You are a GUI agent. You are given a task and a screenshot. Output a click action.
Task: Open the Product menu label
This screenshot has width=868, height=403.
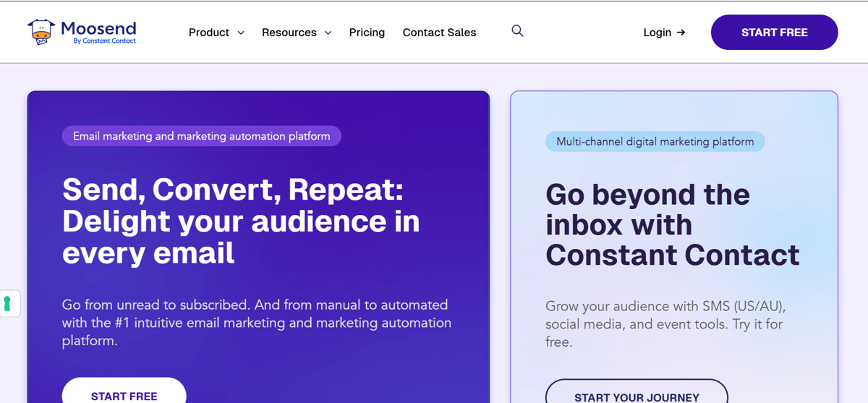[x=209, y=33]
